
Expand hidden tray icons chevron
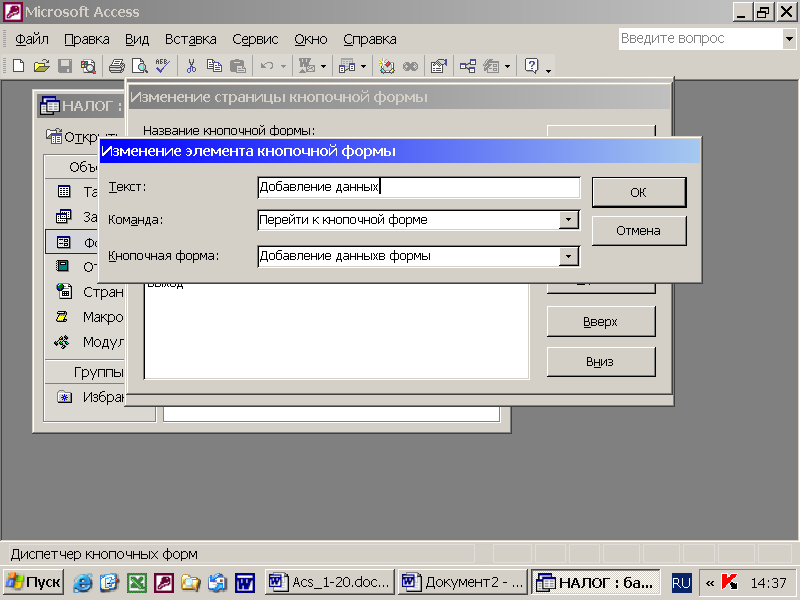coord(710,583)
